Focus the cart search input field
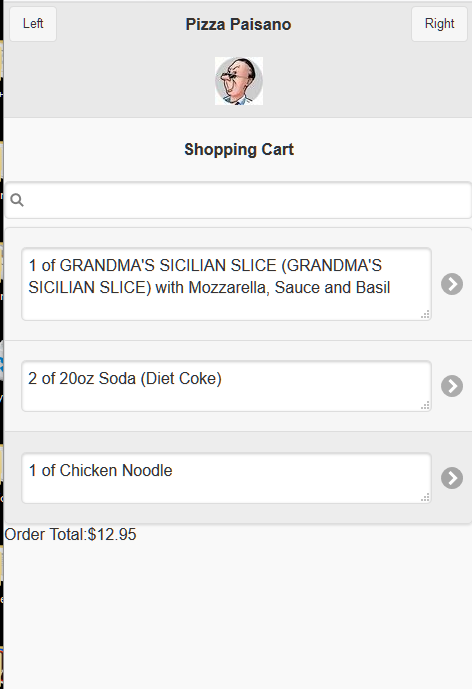472x689 pixels. pos(238,200)
